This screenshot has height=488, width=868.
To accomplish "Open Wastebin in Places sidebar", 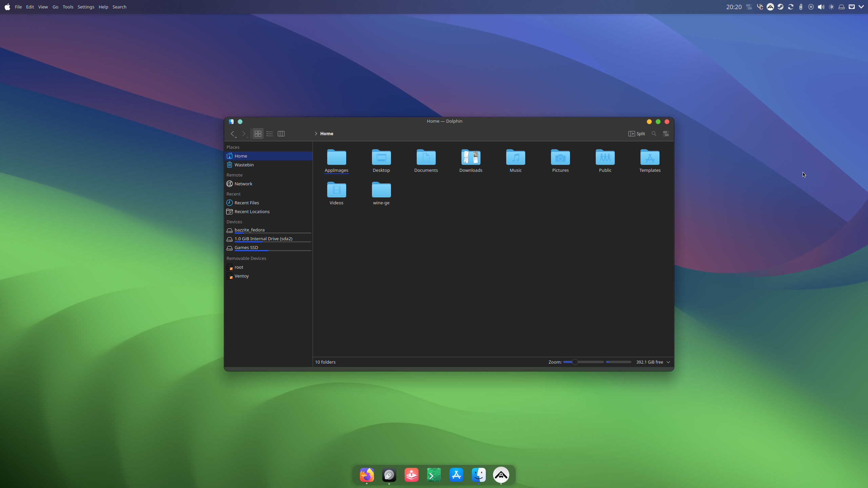I will click(x=244, y=165).
